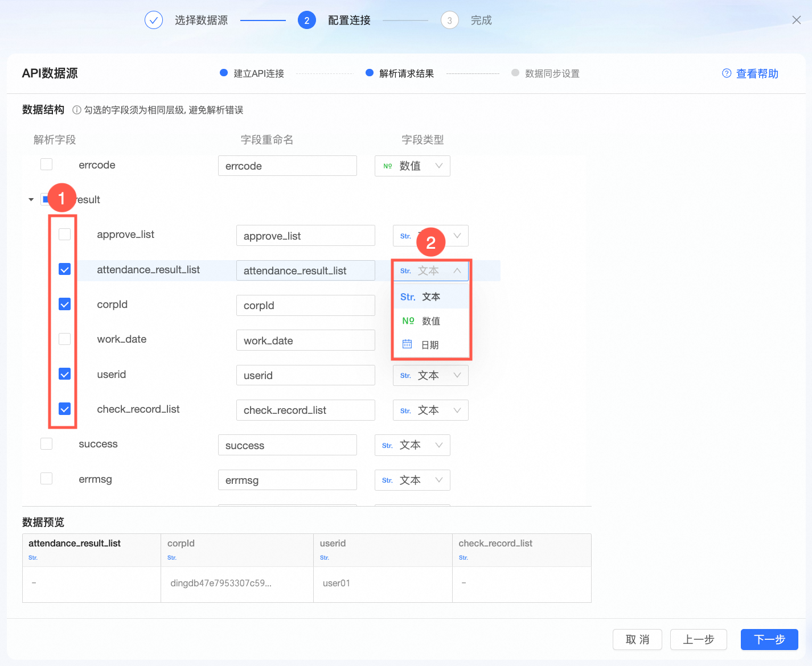Click the 解析字段 column heading
The height and width of the screenshot is (666, 812).
55,139
